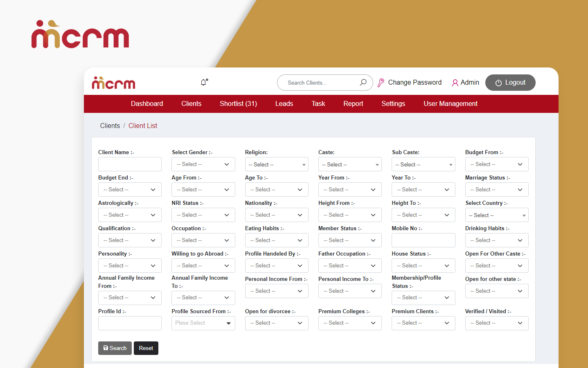Screen dimensions: 588x368
Task: Expand the Occupation dropdown
Action: click(203, 240)
